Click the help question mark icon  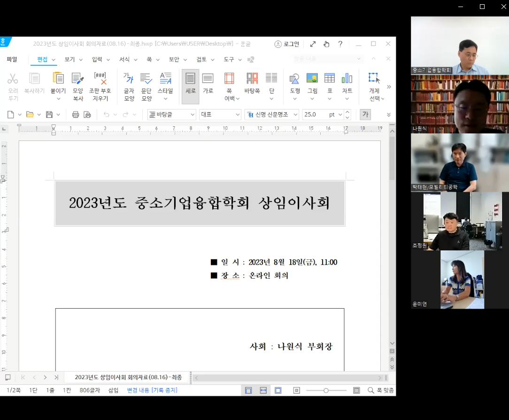340,44
